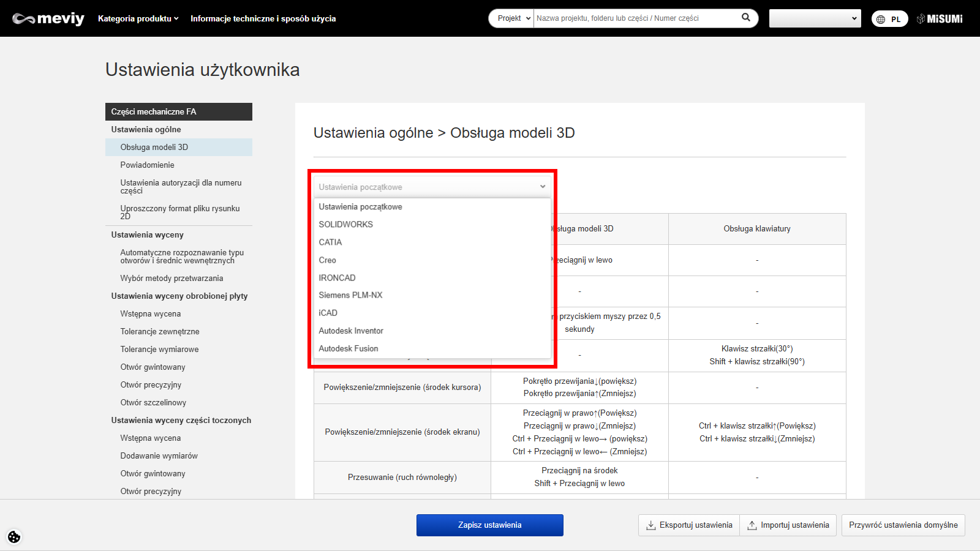Expand the Kategoria produktu menu
980x551 pixels.
[138, 18]
